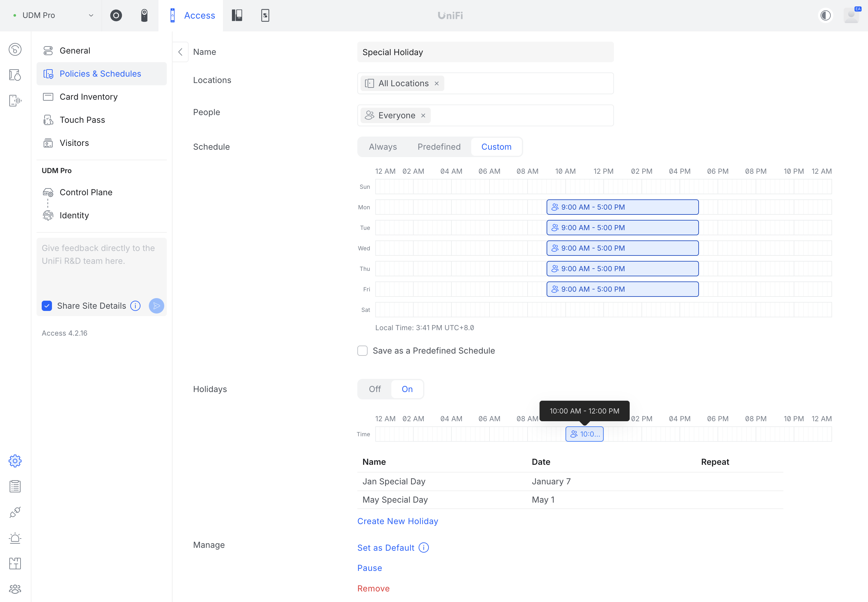Open the Locations selection field
The height and width of the screenshot is (602, 868).
pyautogui.click(x=528, y=83)
